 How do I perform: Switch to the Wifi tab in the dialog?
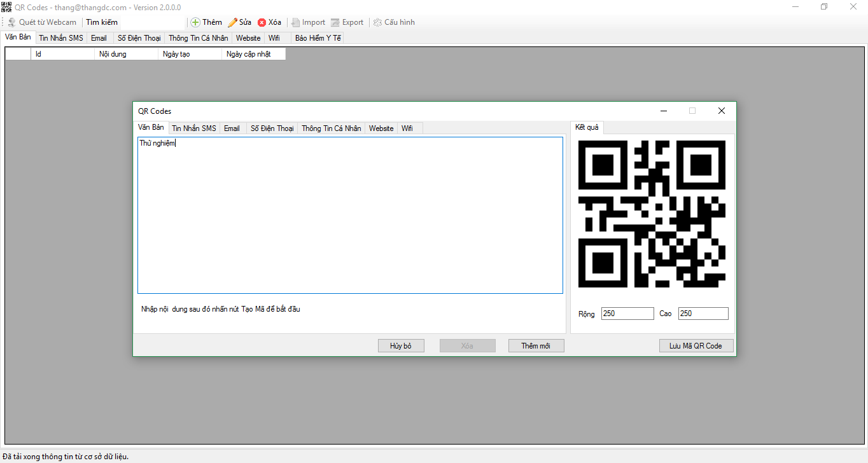tap(407, 128)
